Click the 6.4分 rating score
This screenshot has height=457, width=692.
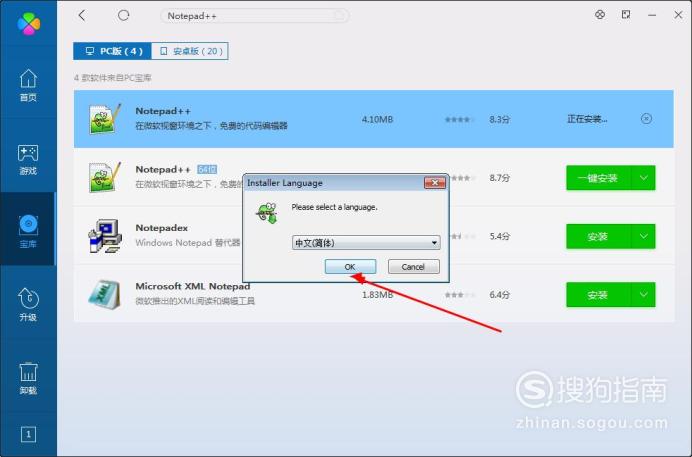pos(499,295)
